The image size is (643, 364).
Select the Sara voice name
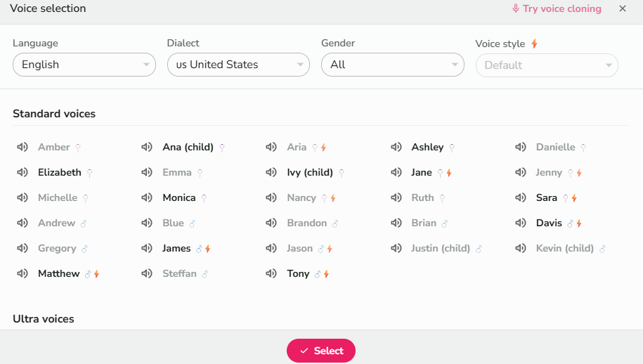(547, 197)
